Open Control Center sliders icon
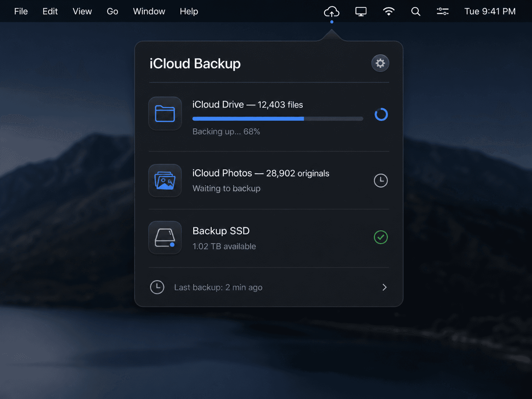Image resolution: width=532 pixels, height=399 pixels. [x=443, y=12]
